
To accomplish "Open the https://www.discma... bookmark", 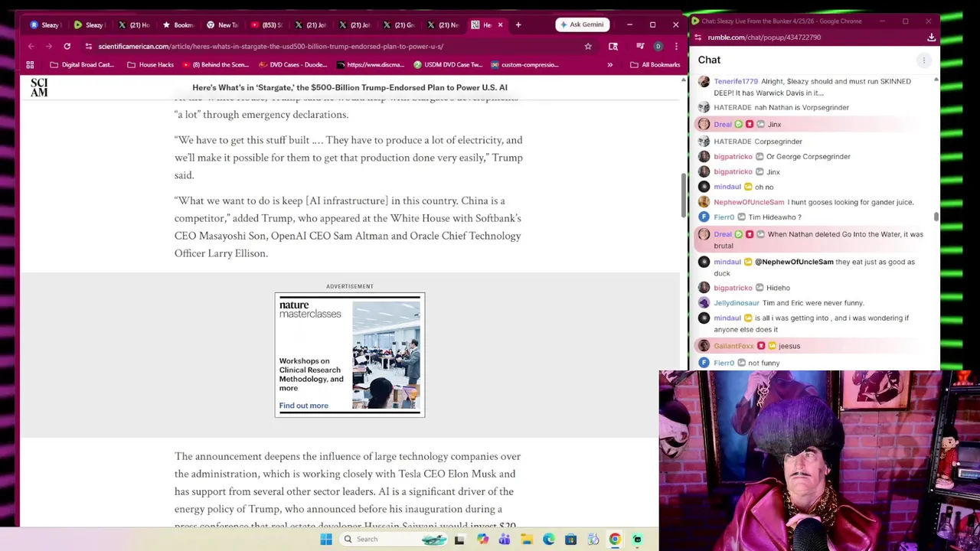I will [x=370, y=65].
